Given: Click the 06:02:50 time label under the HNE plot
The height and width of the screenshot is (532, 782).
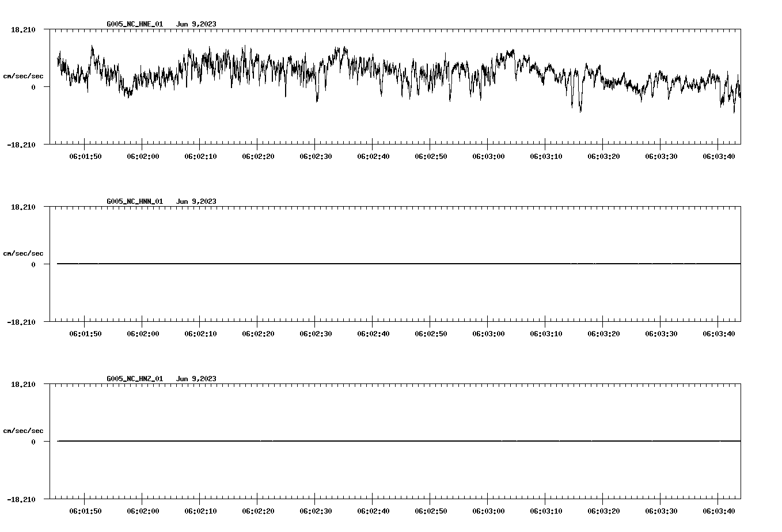Looking at the screenshot, I should [x=431, y=157].
